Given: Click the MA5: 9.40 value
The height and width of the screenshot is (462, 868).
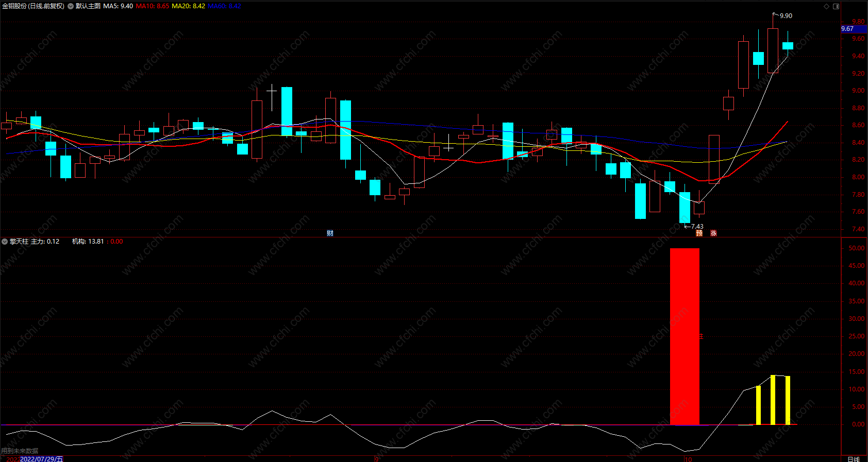Looking at the screenshot, I should [118, 6].
